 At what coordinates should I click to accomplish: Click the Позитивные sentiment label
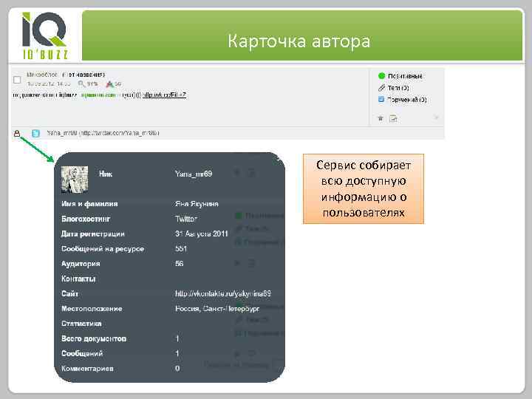click(405, 76)
